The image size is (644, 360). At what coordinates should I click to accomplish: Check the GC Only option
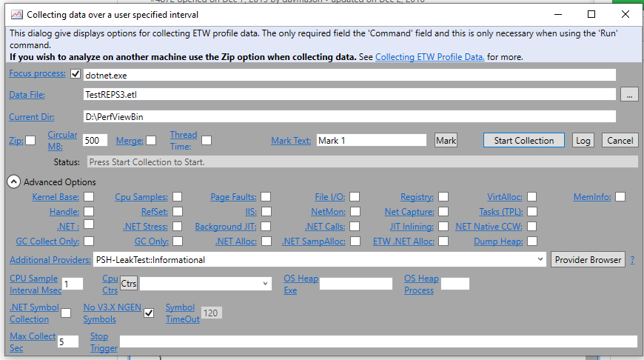[178, 241]
